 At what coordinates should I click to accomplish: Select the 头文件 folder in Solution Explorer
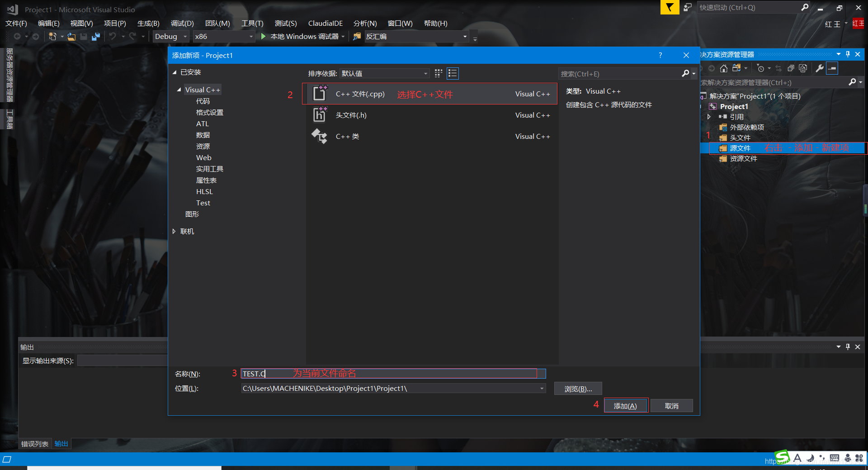click(x=740, y=138)
